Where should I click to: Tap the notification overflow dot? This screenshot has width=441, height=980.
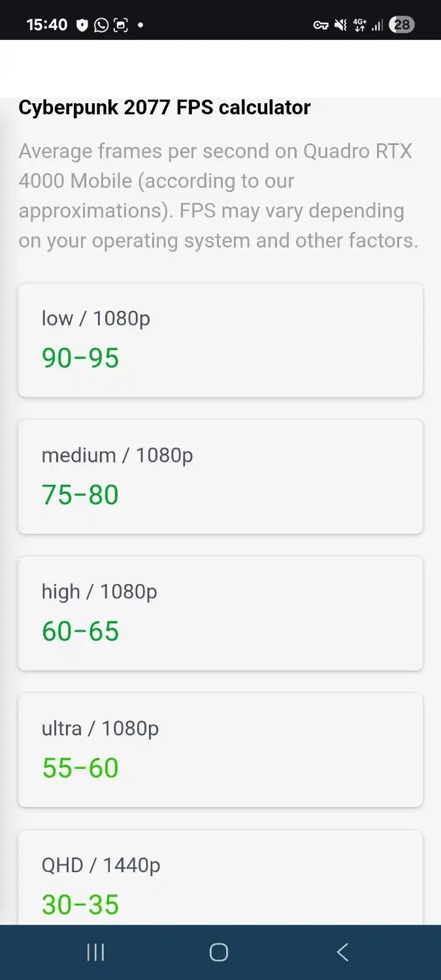[140, 25]
